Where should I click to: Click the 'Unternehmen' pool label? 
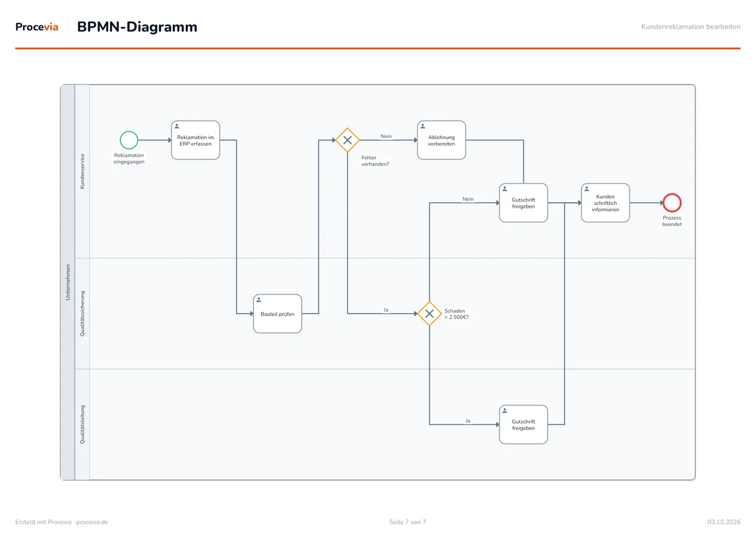click(x=68, y=282)
